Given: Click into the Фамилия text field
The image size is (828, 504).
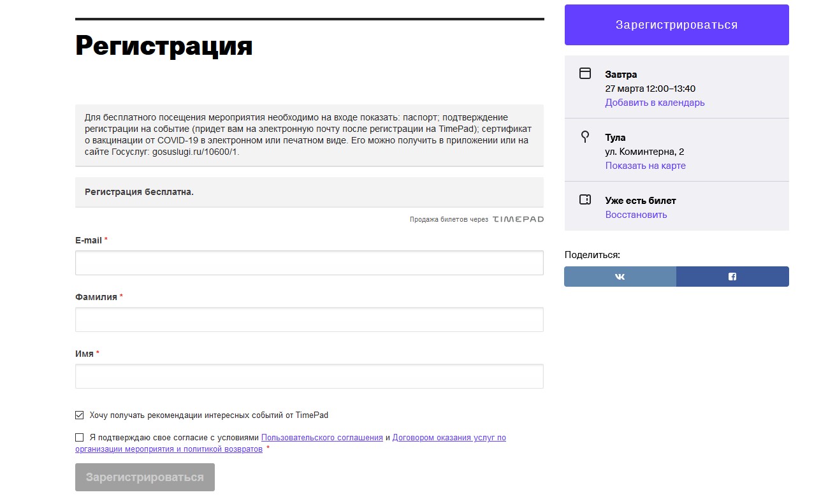Looking at the screenshot, I should 309,319.
